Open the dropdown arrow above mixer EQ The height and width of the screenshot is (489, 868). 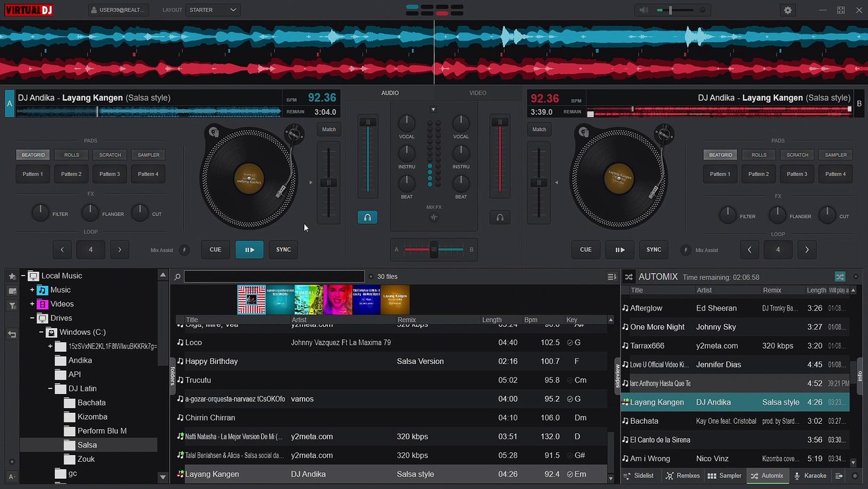(433, 109)
